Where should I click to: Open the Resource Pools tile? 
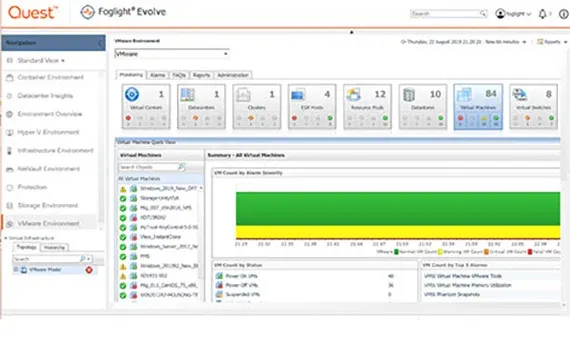point(367,106)
